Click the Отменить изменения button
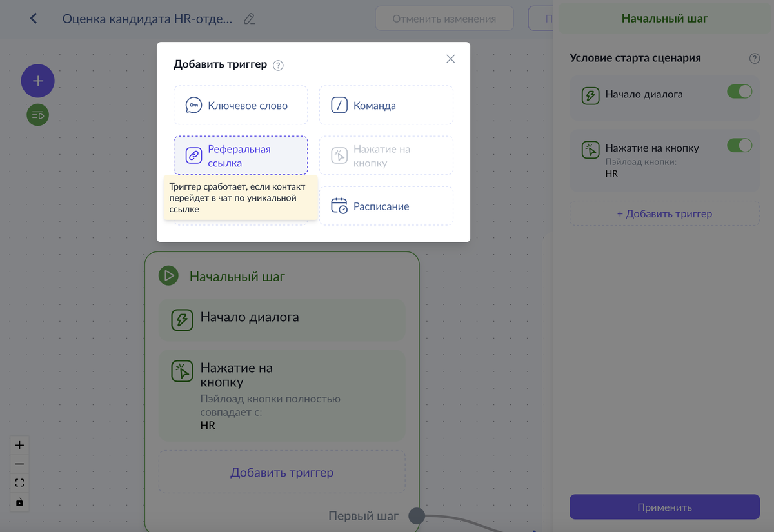 (444, 18)
